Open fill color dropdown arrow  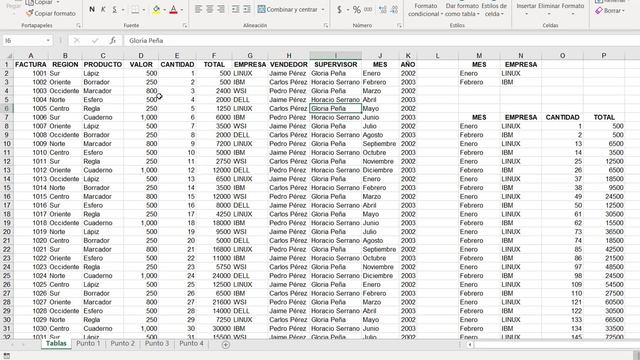164,9
